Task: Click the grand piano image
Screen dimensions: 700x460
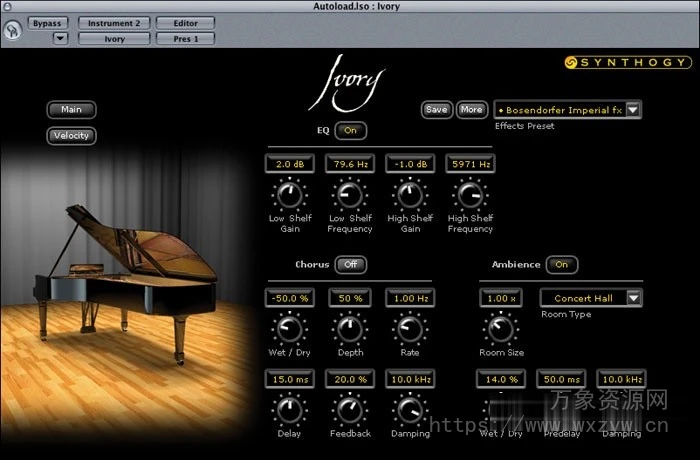Action: (126, 283)
